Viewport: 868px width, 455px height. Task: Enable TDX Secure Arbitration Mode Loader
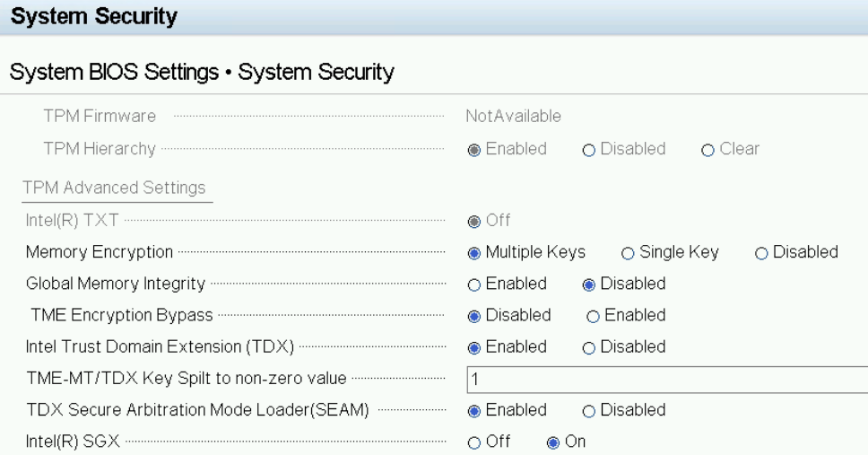pyautogui.click(x=474, y=411)
